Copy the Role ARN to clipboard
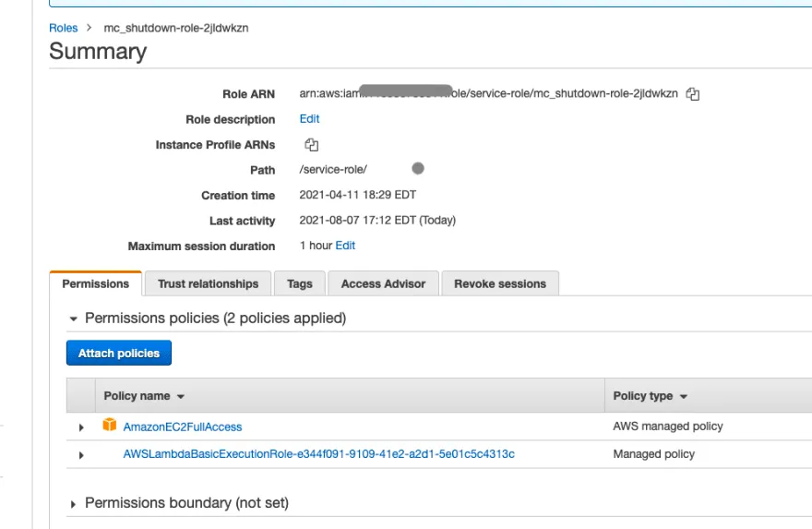The image size is (812, 529). click(x=692, y=94)
